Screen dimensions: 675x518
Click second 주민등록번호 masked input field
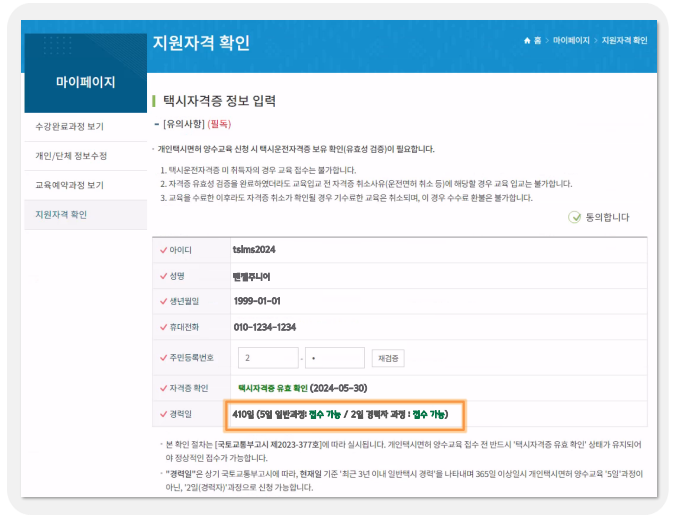(335, 358)
